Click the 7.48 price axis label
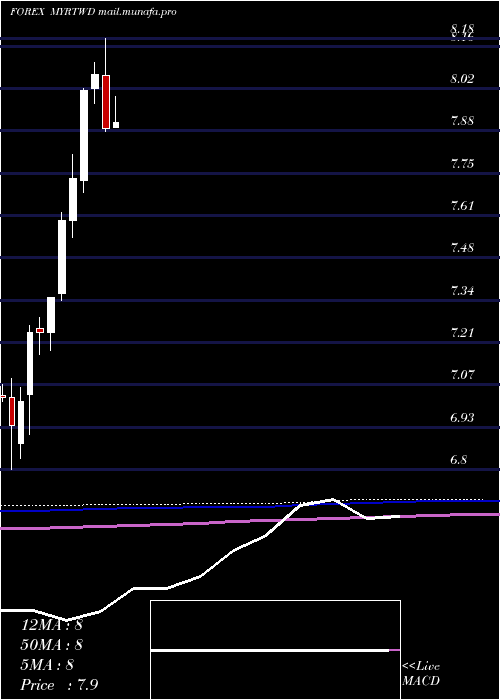Image resolution: width=500 pixels, height=700 pixels. 462,249
